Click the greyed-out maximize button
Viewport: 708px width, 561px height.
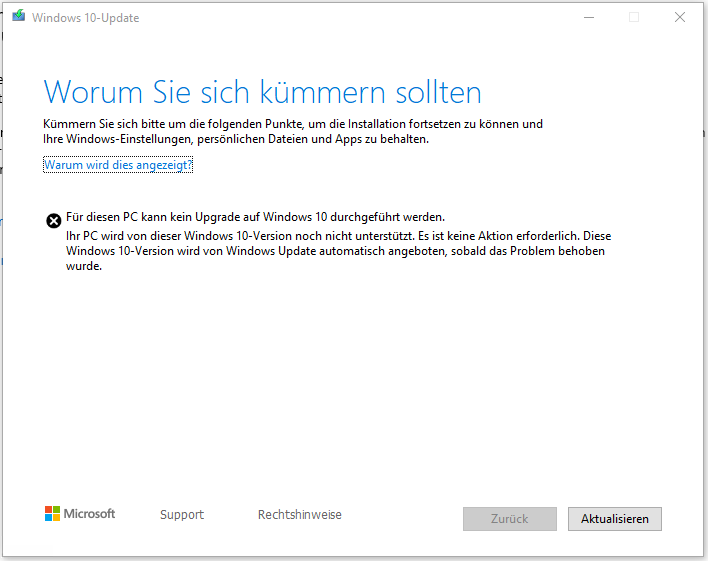click(634, 17)
